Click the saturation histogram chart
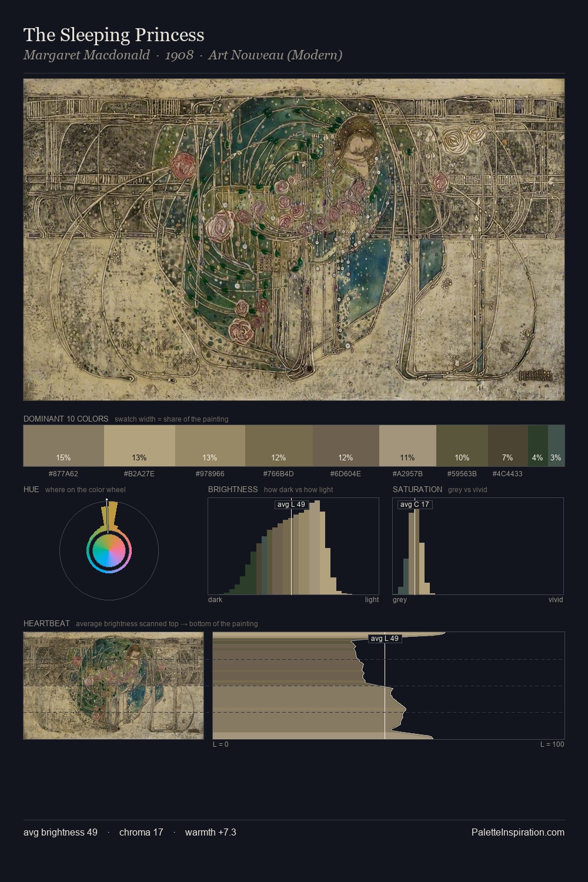This screenshot has width=588, height=882. click(x=478, y=546)
